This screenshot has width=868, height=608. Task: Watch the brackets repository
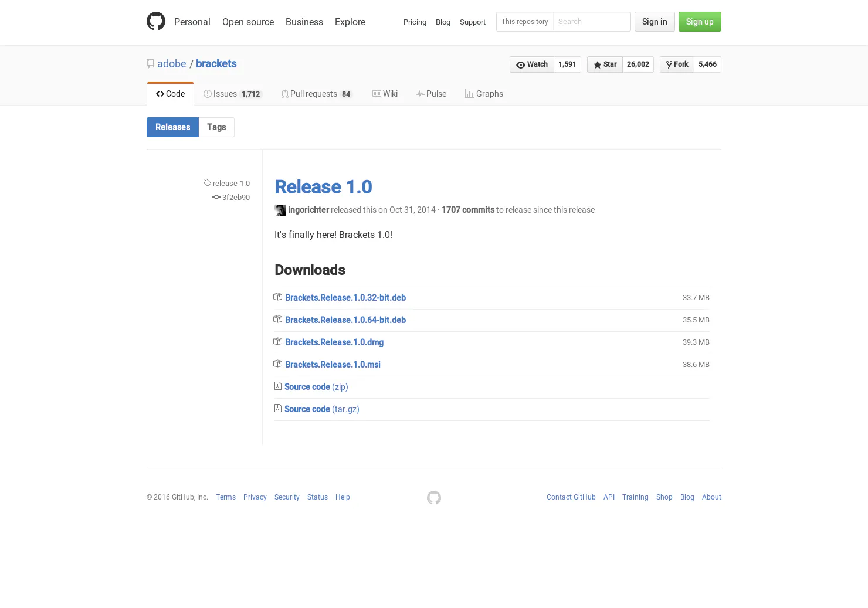(x=532, y=64)
